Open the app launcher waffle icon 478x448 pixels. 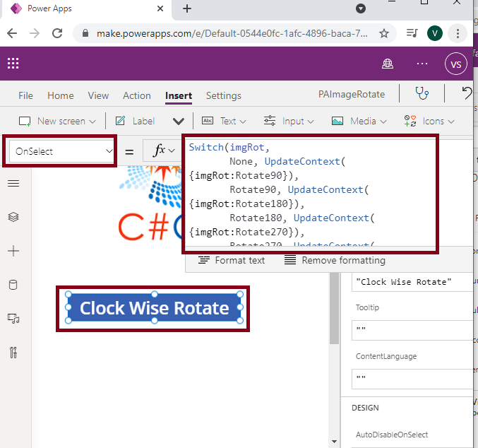click(13, 64)
